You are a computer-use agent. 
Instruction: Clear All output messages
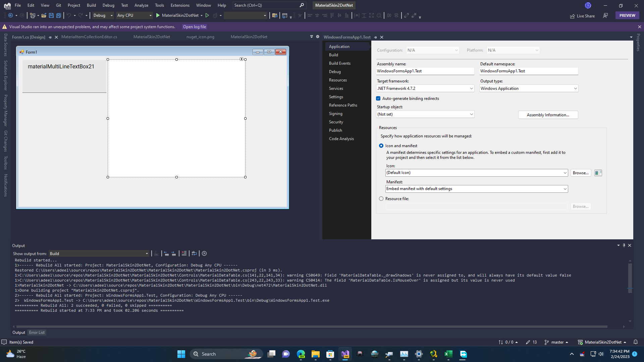click(184, 253)
